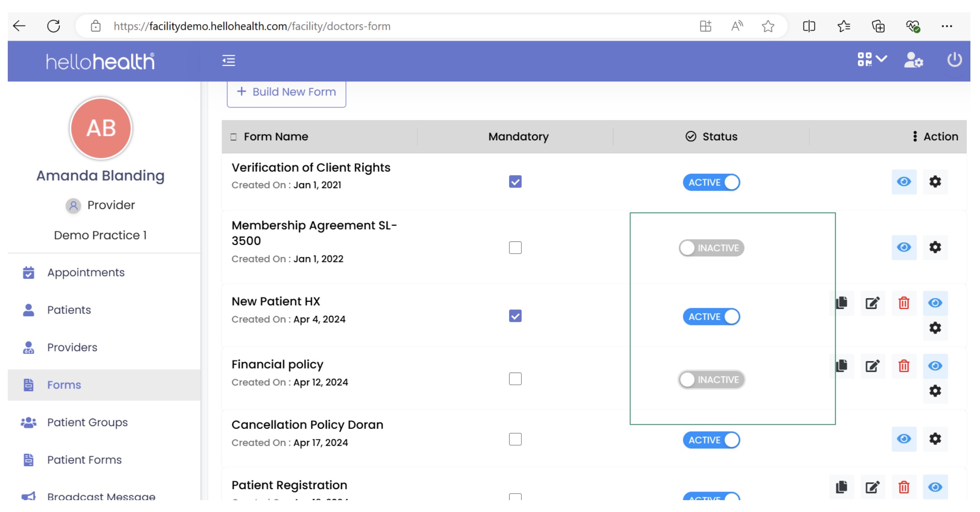Viewport: 980px width, 512px height.
Task: Check mandatory box for Cancellation Policy Doran
Action: click(x=515, y=439)
